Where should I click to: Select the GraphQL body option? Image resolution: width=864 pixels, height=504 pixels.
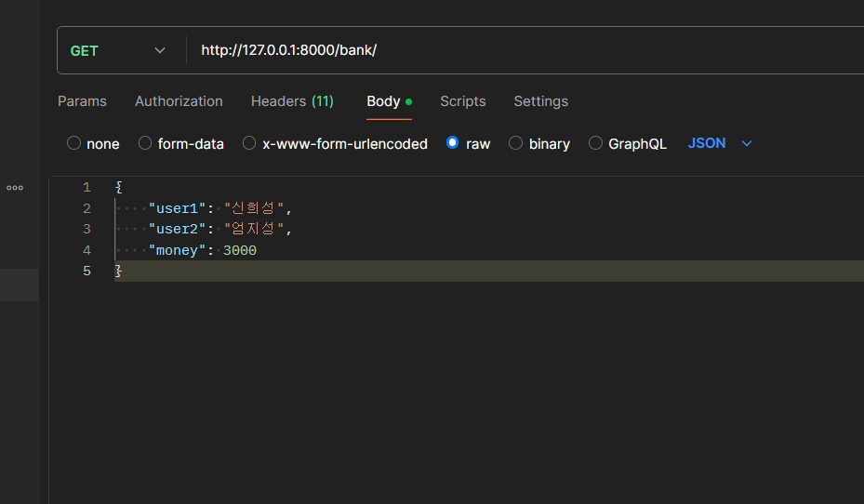click(595, 143)
